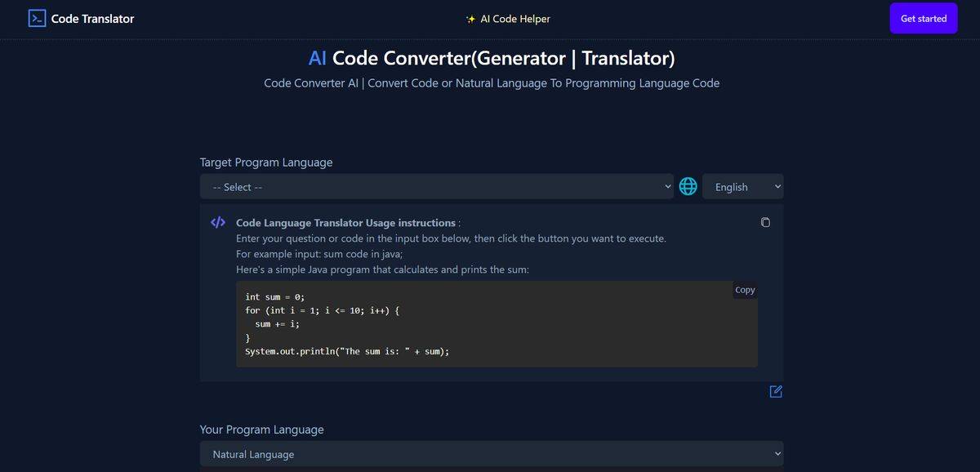Click the code </> icon next to usage instructions
Viewport: 980px width, 472px height.
217,221
